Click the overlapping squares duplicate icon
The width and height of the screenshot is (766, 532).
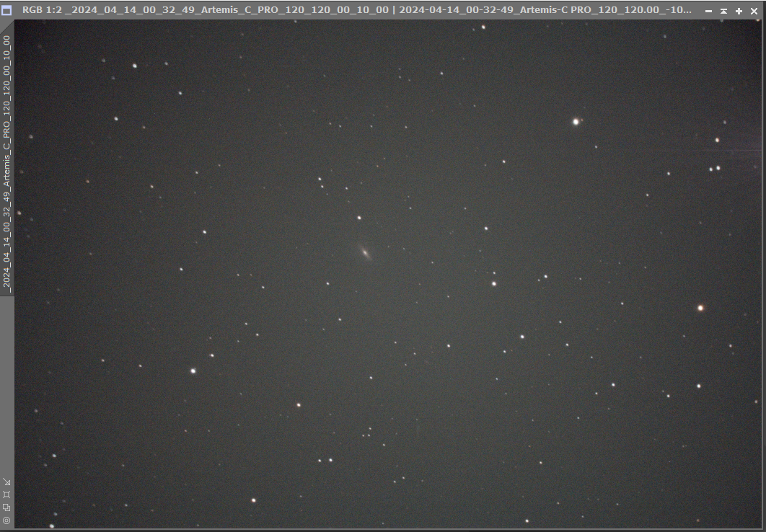pyautogui.click(x=6, y=507)
